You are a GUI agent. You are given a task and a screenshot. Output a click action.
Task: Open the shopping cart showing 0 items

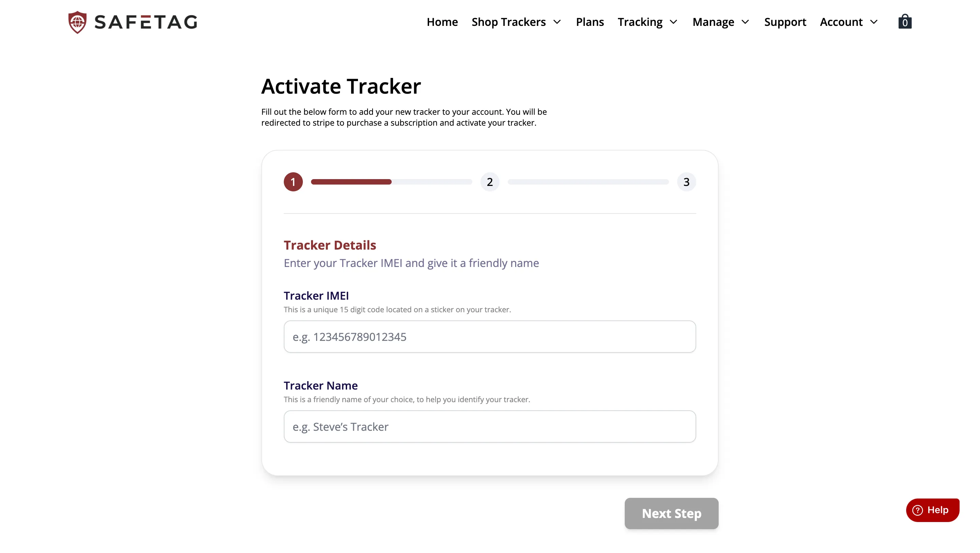905,21
